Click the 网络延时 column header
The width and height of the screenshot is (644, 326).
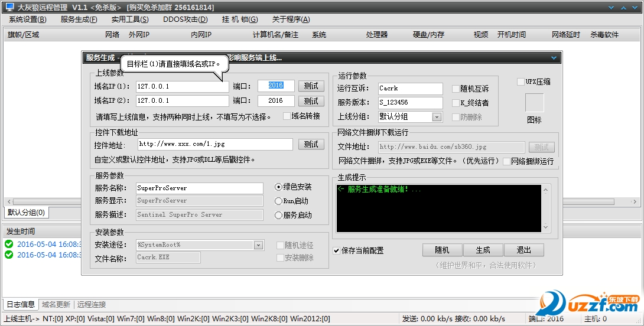[x=566, y=35]
